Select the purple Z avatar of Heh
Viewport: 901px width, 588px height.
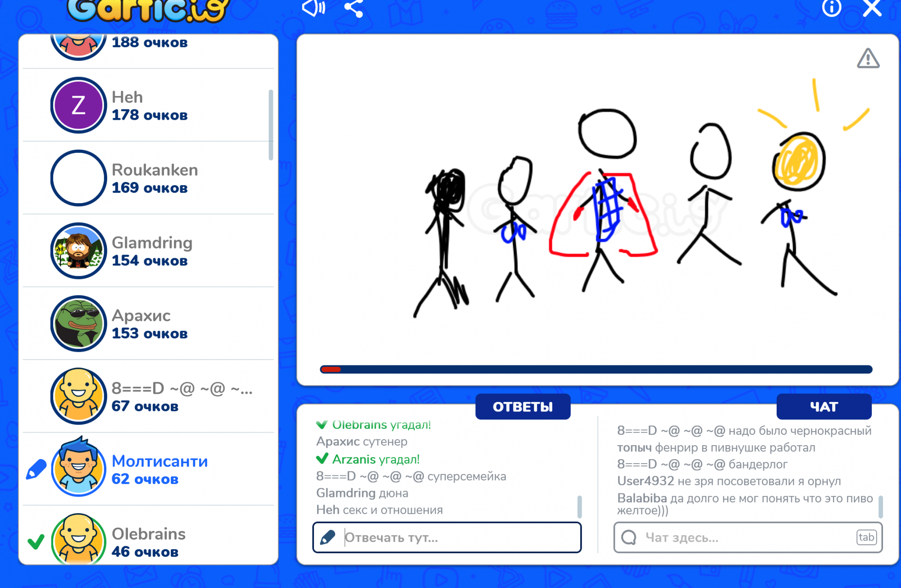(x=78, y=105)
